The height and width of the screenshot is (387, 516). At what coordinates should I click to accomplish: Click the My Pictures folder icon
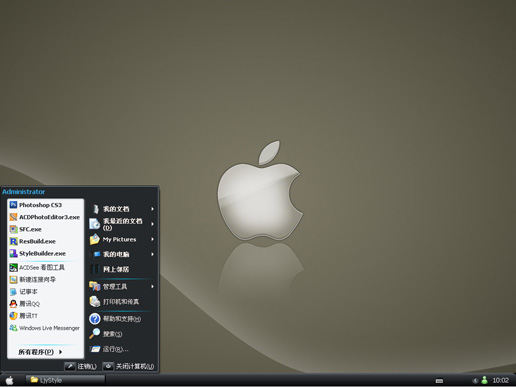point(95,239)
